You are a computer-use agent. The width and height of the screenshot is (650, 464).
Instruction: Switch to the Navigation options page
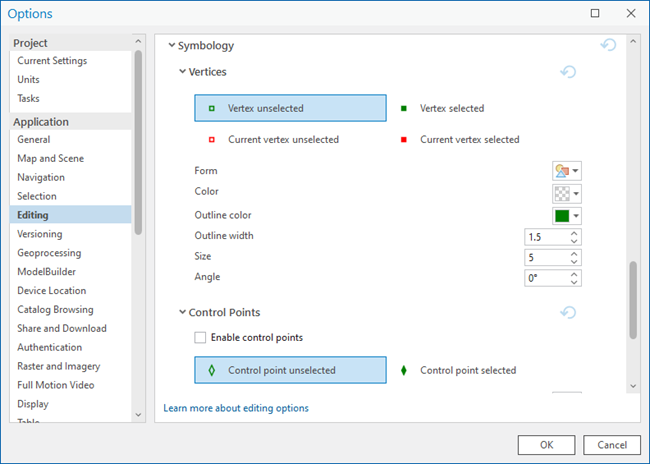(x=41, y=177)
